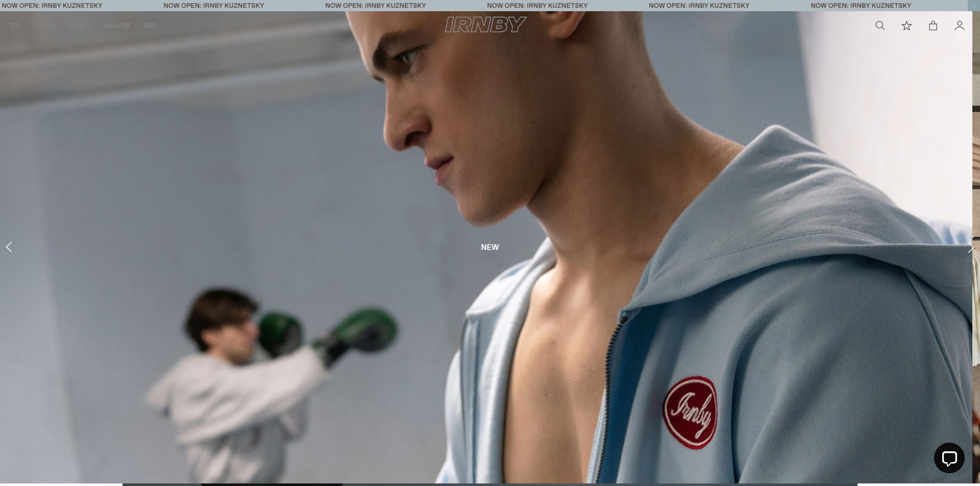Open the hamburger menu
980x486 pixels.
pos(15,25)
